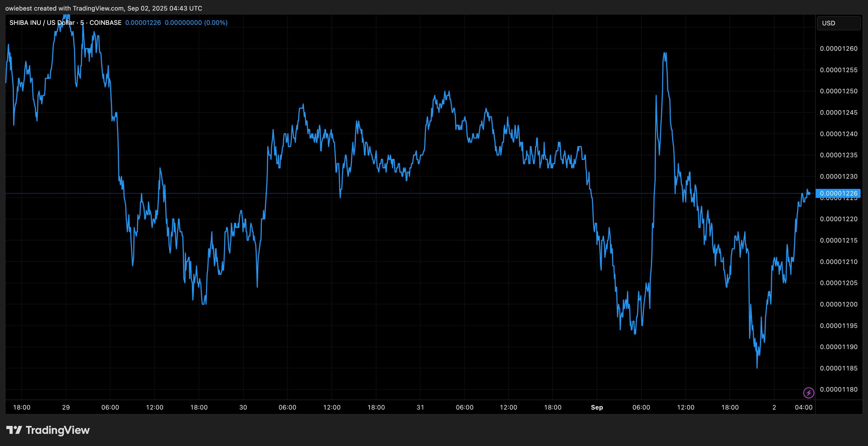Click the 0.00001205 price axis label

click(839, 283)
